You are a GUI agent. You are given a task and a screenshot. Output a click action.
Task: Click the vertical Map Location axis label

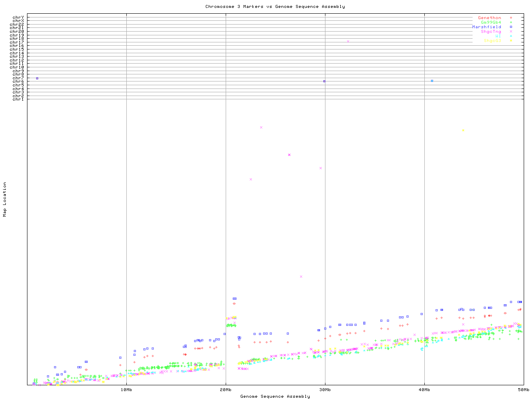click(5, 199)
